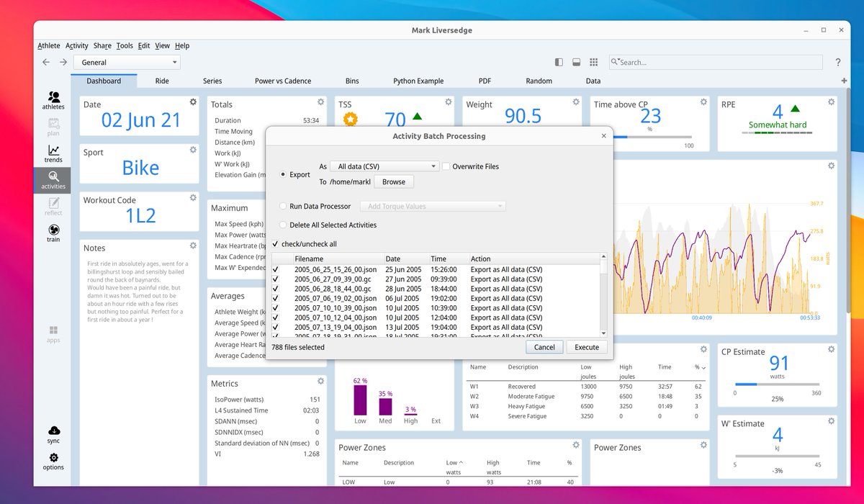Switch to tiled grid view icon
Image resolution: width=864 pixels, height=504 pixels.
(594, 63)
